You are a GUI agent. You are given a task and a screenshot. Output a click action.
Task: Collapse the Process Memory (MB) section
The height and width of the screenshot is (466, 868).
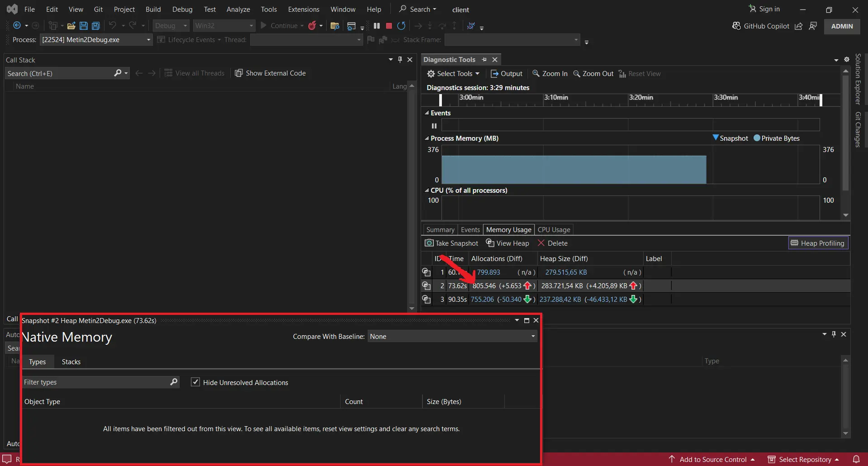pos(427,138)
